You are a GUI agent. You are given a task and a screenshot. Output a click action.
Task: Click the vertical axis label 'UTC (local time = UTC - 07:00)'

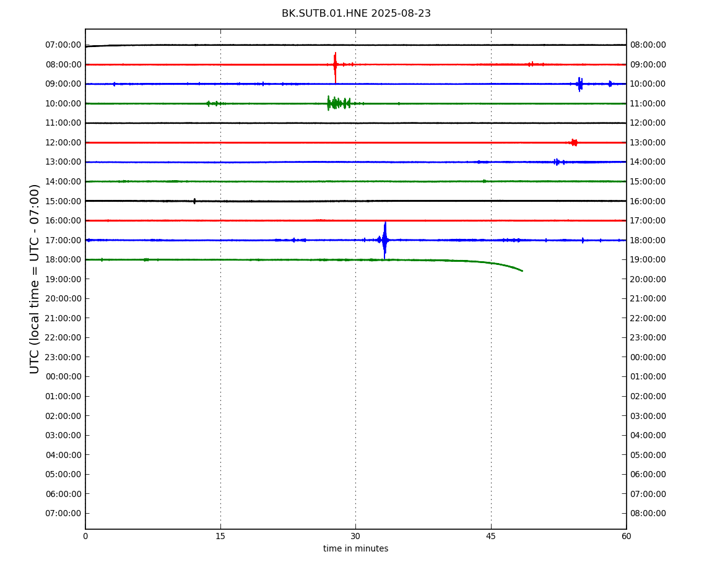35,279
